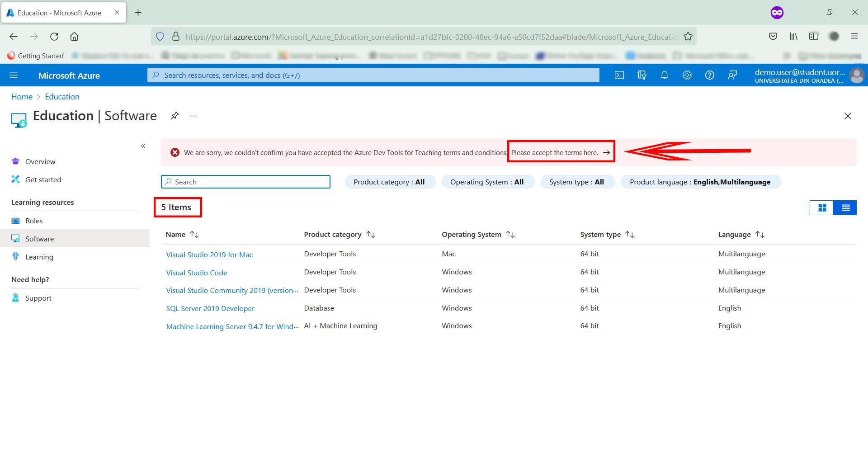Open Visual Studio Code entry
Image resolution: width=868 pixels, height=462 pixels.
[197, 273]
